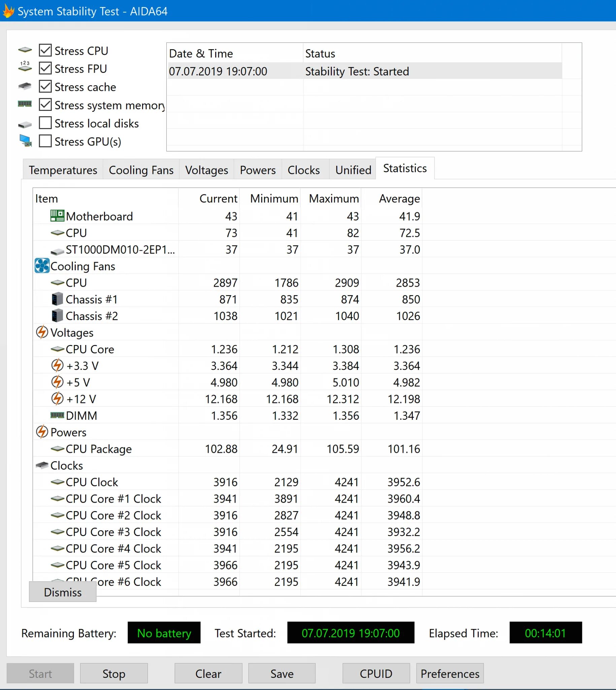This screenshot has height=690, width=616.
Task: Click the Clear button
Action: 208,673
